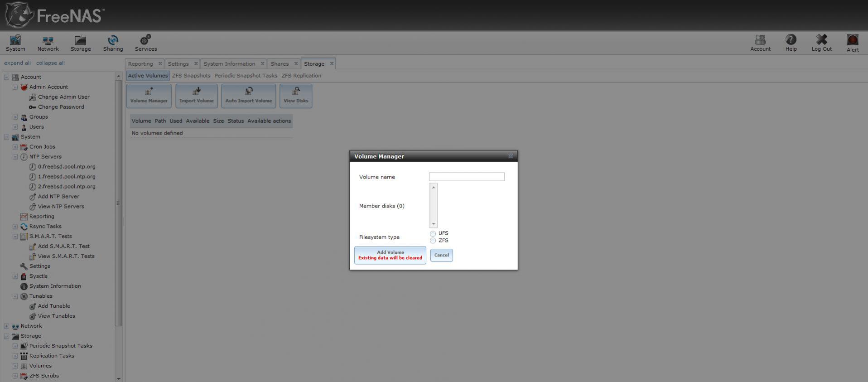Click the Import Volume toolbar button
This screenshot has height=382, width=868.
[197, 96]
